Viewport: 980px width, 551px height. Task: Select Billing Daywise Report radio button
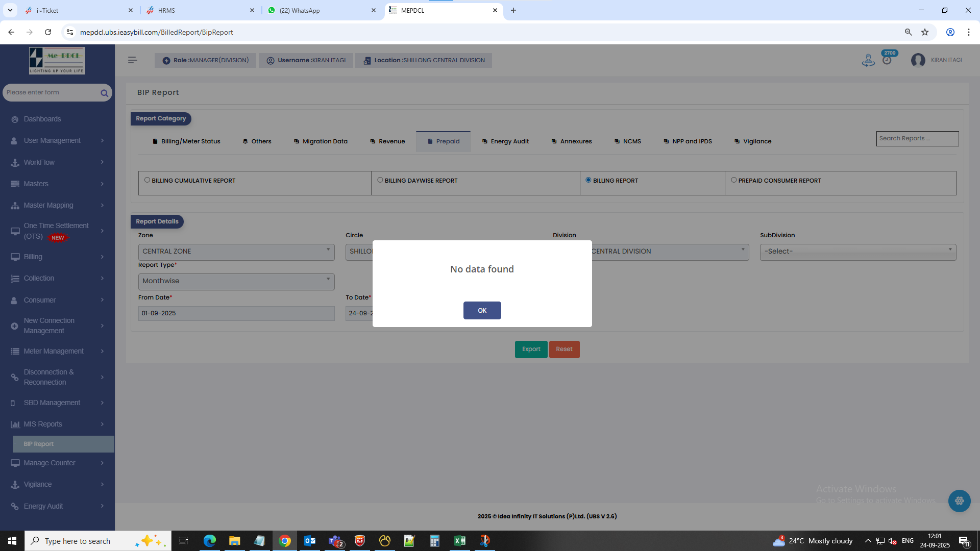[380, 180]
